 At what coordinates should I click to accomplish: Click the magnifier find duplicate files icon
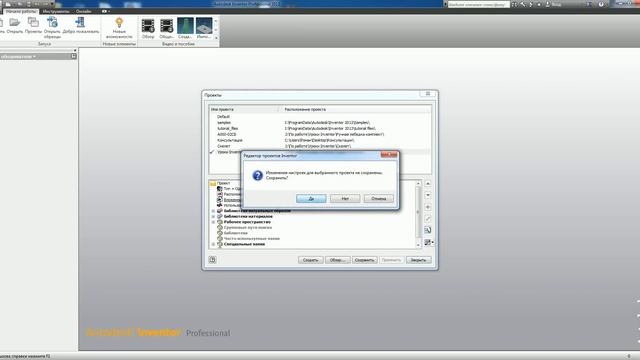pos(428,230)
